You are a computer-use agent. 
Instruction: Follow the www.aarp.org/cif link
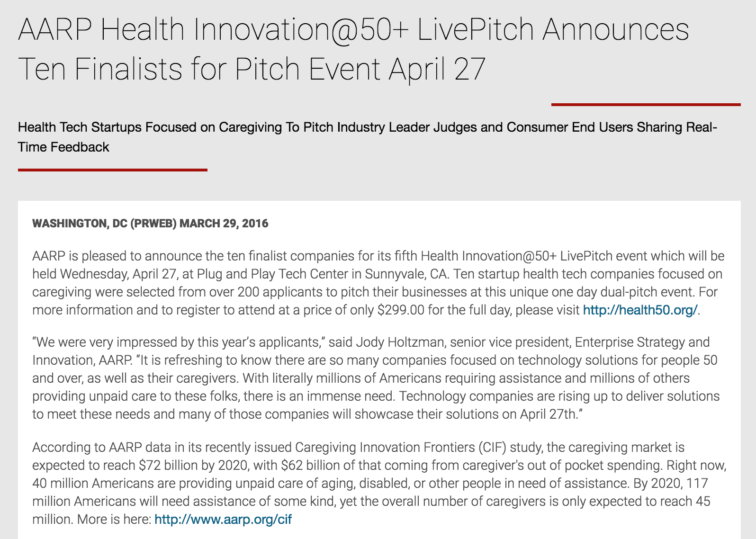tap(223, 520)
